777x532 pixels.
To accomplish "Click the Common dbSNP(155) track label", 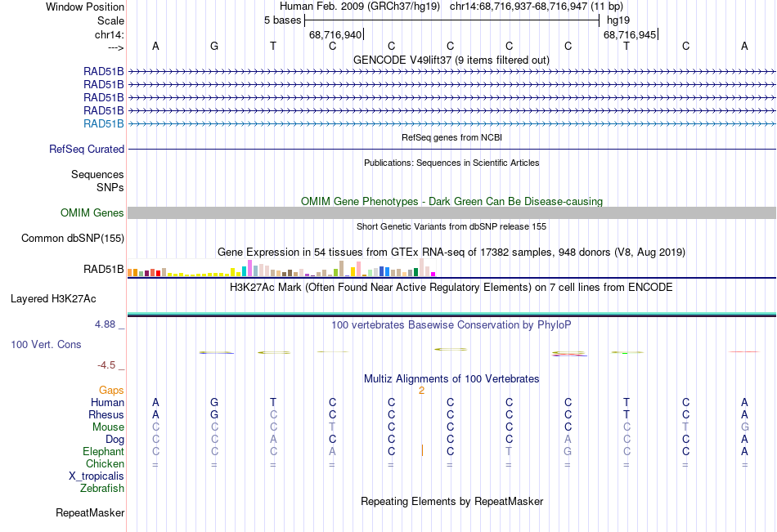I will coord(73,239).
